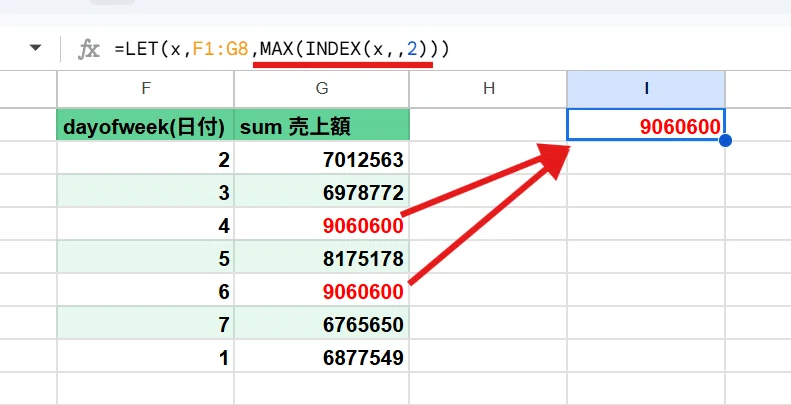Select the dayofweek cell with value 4
Viewport: 791px width, 405px height.
tap(146, 224)
